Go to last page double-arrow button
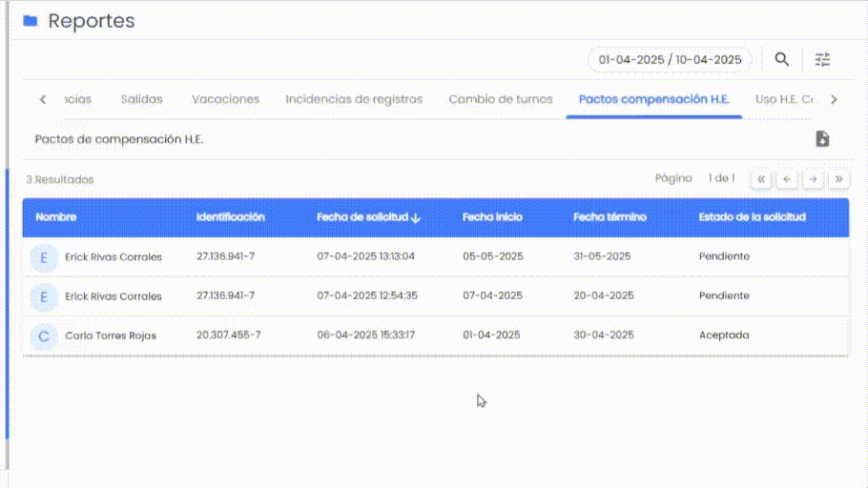This screenshot has width=868, height=488. (x=838, y=179)
